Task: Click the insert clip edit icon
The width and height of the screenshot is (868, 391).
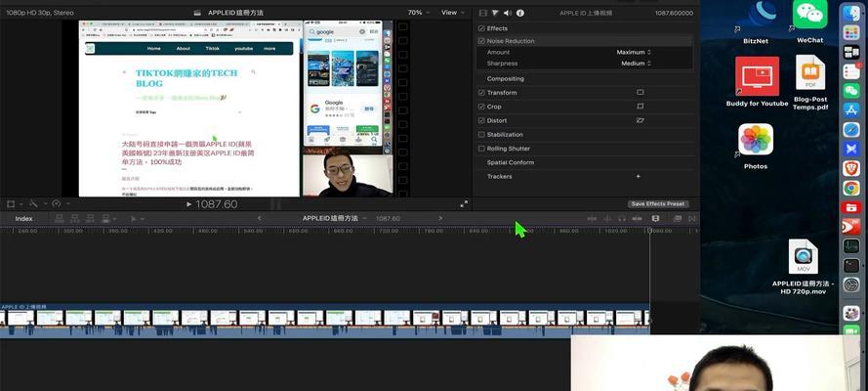Action: (75, 219)
